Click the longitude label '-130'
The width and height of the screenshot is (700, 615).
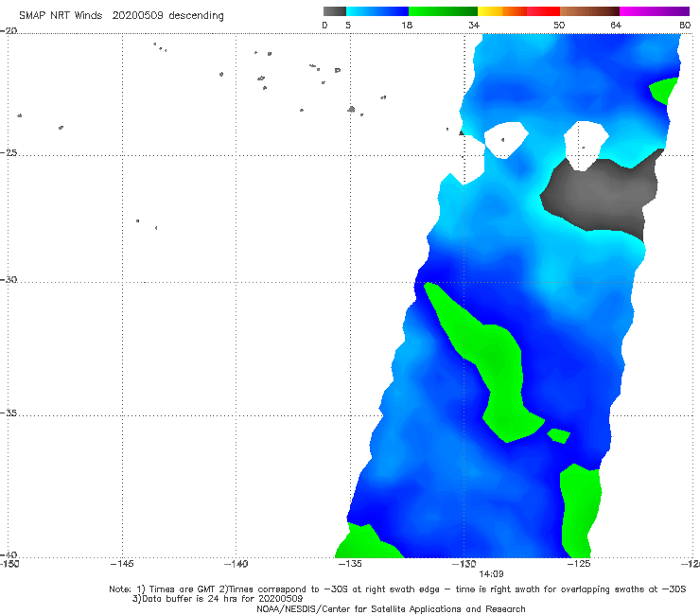pyautogui.click(x=464, y=564)
